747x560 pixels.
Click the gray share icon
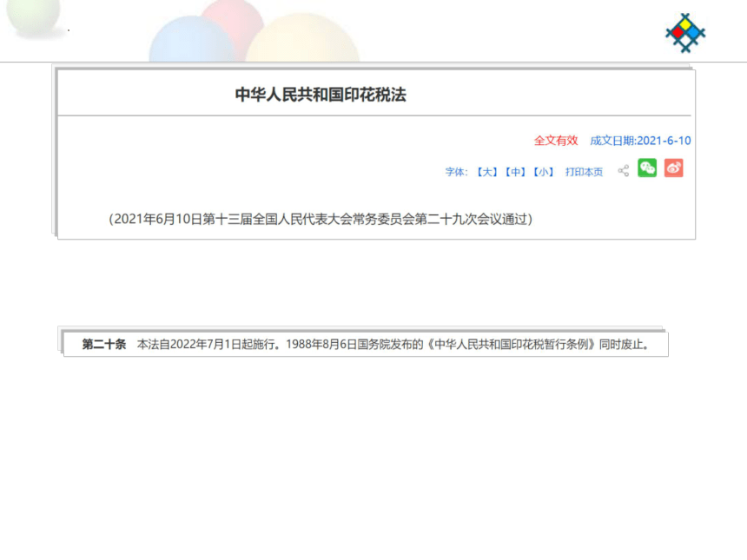point(623,170)
